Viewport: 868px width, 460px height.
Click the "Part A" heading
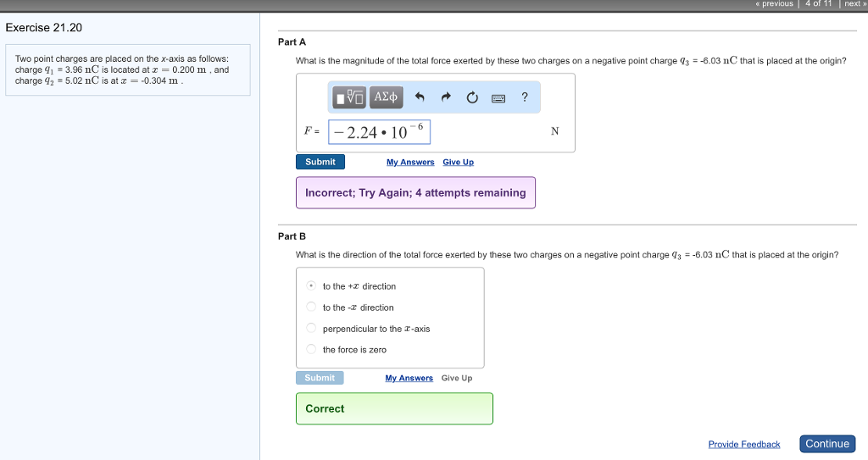[x=292, y=42]
